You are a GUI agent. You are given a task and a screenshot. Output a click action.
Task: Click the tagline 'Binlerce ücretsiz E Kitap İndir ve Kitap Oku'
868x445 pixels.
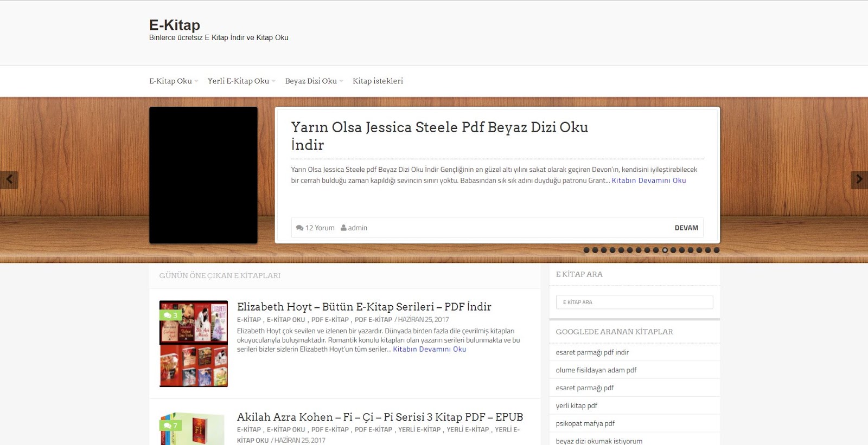coord(219,38)
